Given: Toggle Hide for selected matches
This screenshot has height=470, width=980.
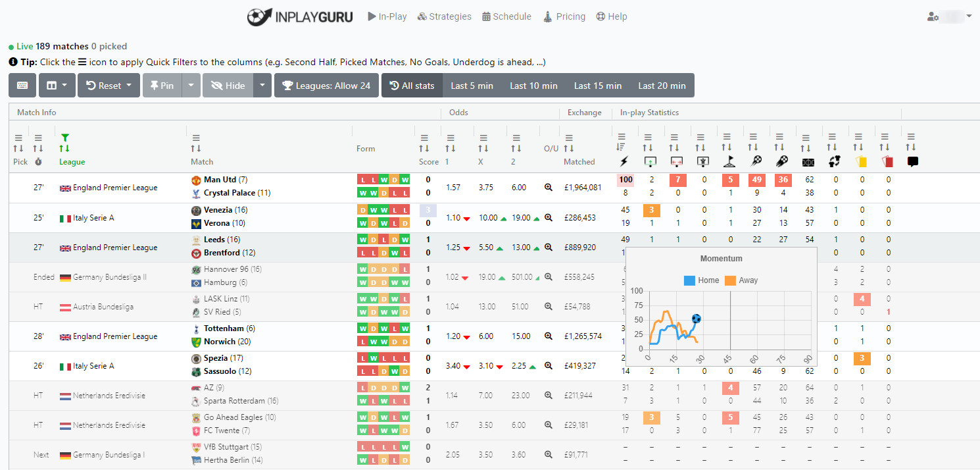Looking at the screenshot, I should pos(228,86).
